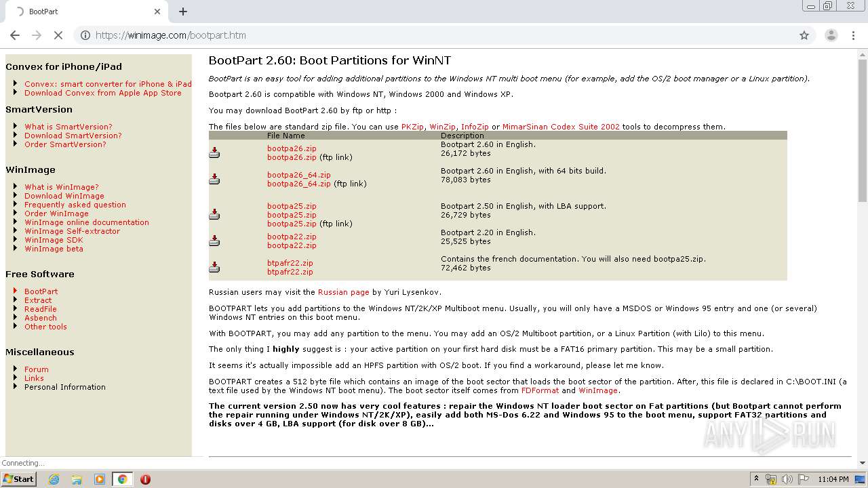The width and height of the screenshot is (868, 488).
Task: Open a new browser tab
Action: (x=183, y=12)
